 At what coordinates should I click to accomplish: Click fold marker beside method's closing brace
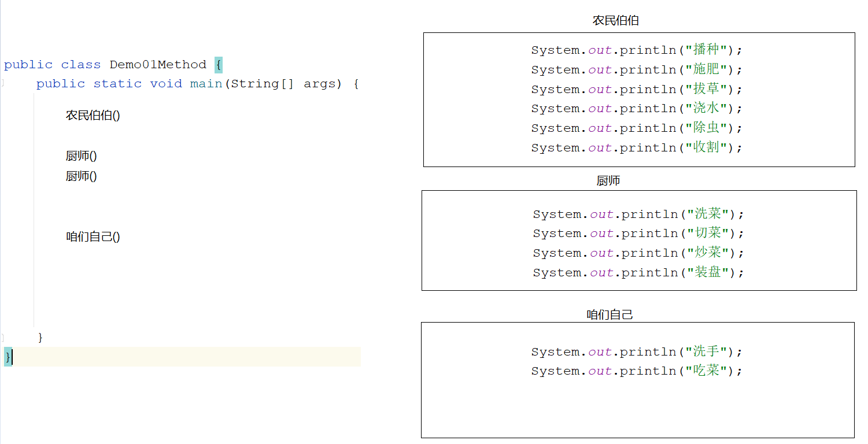2,337
